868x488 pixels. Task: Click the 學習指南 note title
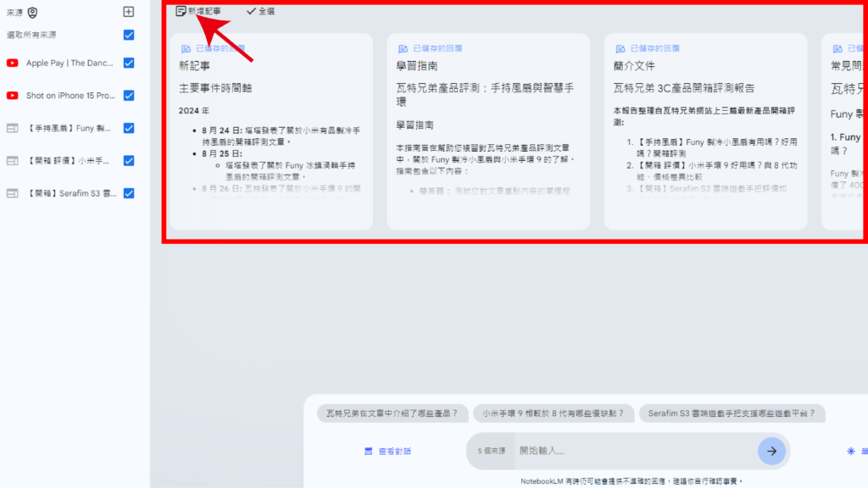(x=417, y=66)
